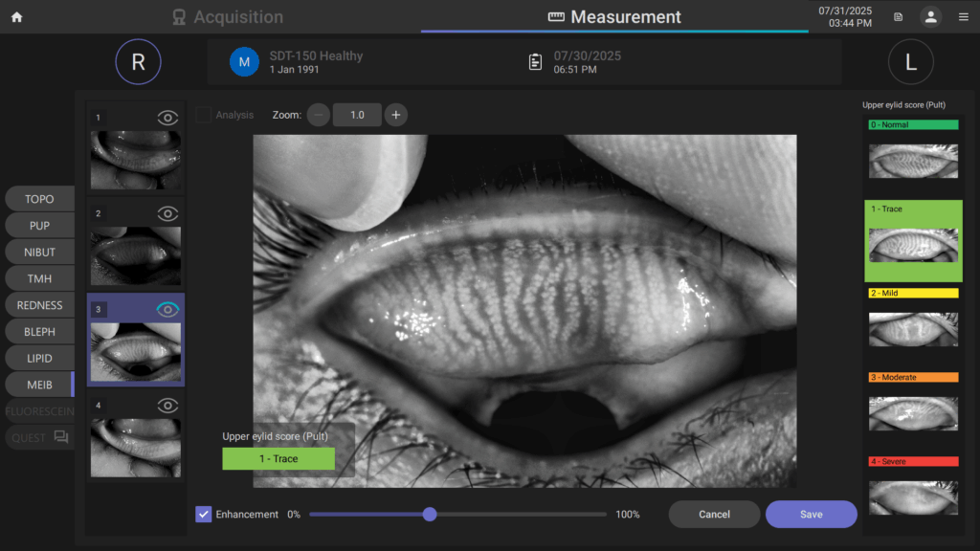The width and height of the screenshot is (980, 551).
Task: Select the right eye R button
Action: pos(139,62)
